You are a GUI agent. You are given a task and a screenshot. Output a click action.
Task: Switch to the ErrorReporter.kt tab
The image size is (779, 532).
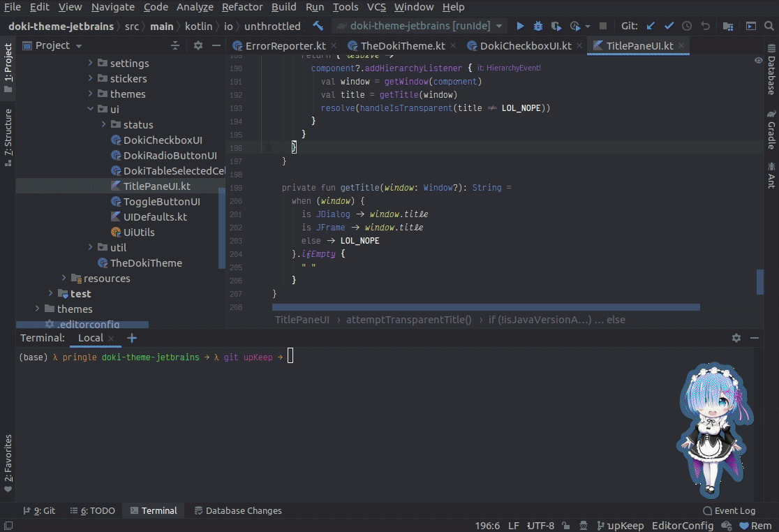pos(285,45)
